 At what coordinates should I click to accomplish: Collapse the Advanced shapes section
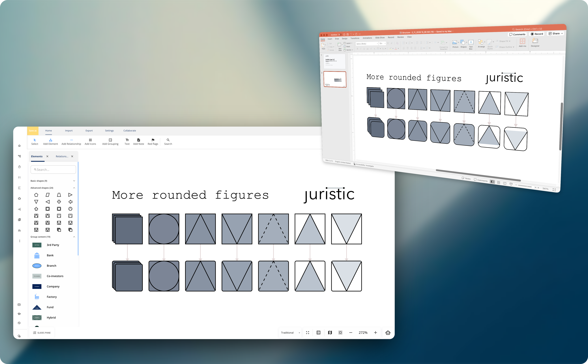pos(74,188)
